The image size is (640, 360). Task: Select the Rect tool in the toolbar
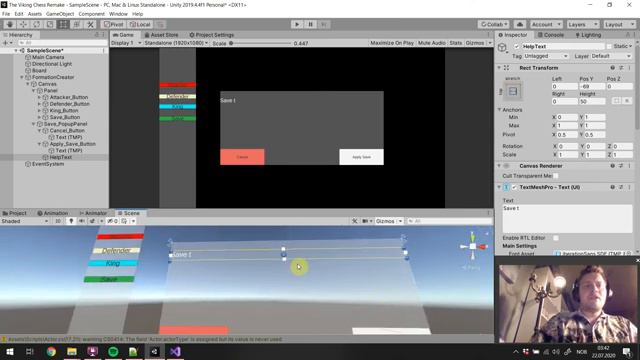click(63, 24)
